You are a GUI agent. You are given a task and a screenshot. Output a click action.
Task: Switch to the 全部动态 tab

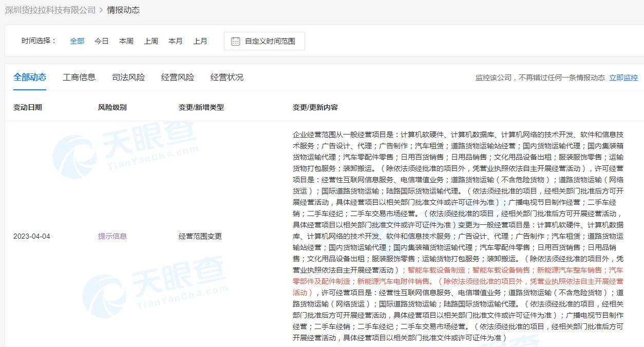[30, 77]
